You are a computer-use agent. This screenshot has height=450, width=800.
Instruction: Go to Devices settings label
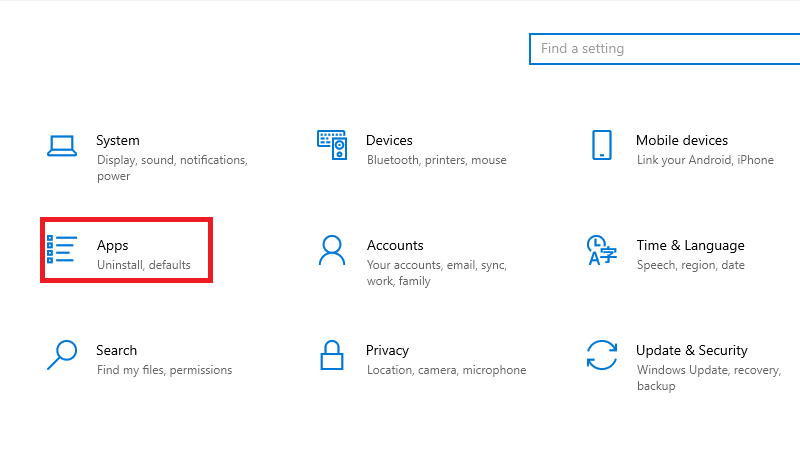pyautogui.click(x=389, y=141)
